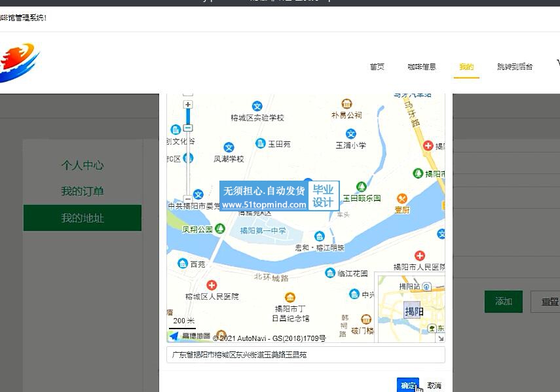Click the 西苑 residential marker icon
The width and height of the screenshot is (560, 392).
pos(183,264)
